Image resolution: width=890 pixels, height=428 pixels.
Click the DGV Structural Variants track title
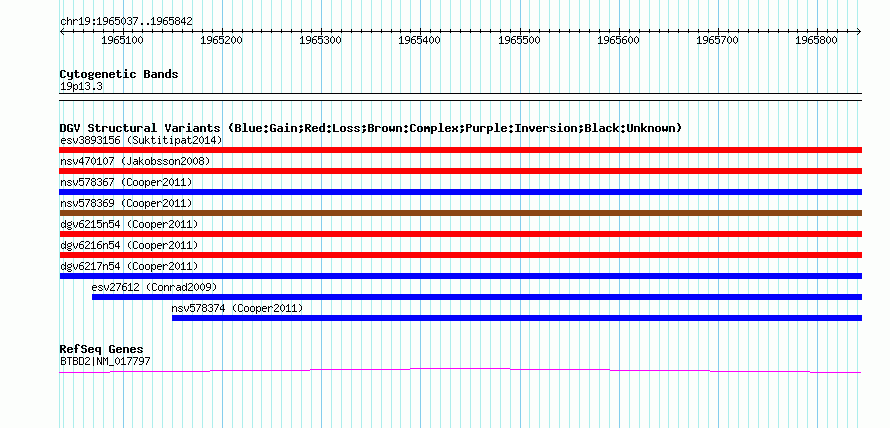pos(371,128)
